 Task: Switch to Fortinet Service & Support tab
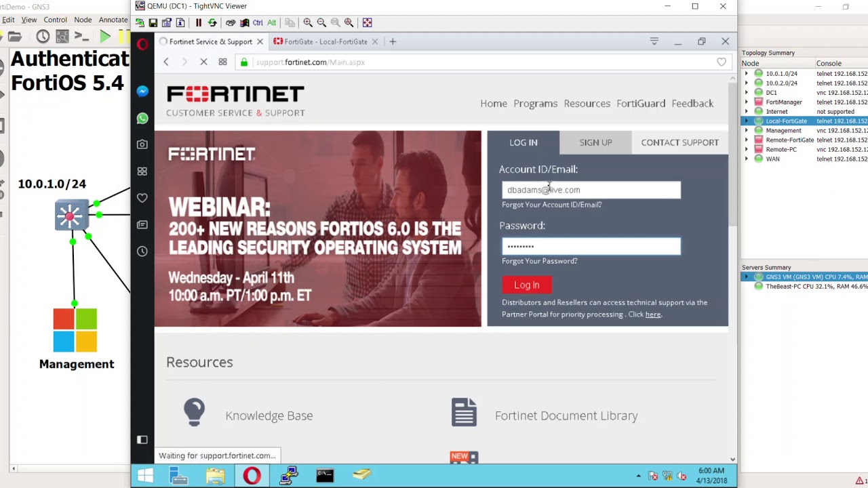pos(211,41)
